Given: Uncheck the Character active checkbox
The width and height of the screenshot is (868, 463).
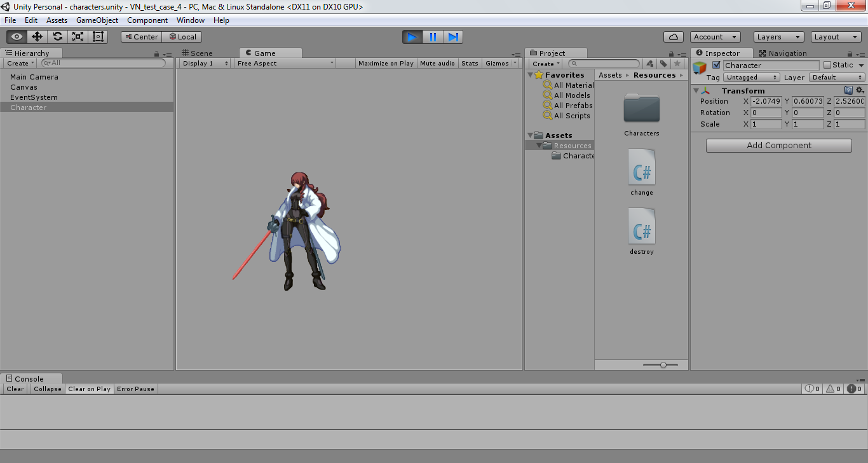Looking at the screenshot, I should tap(716, 65).
